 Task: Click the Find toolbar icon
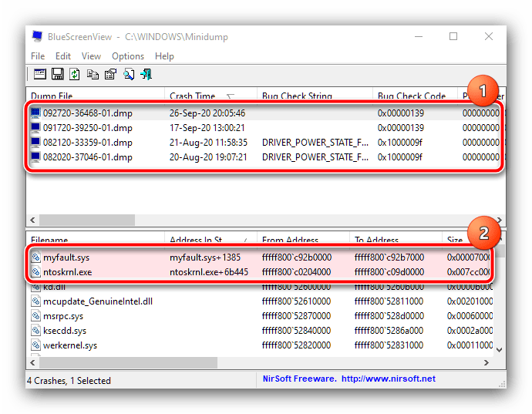point(129,74)
